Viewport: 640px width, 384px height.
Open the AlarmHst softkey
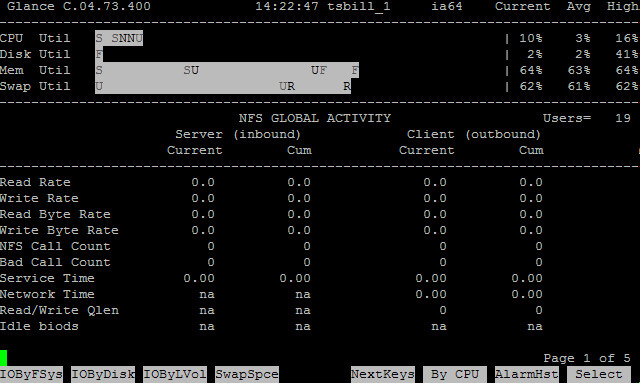[x=527, y=374]
